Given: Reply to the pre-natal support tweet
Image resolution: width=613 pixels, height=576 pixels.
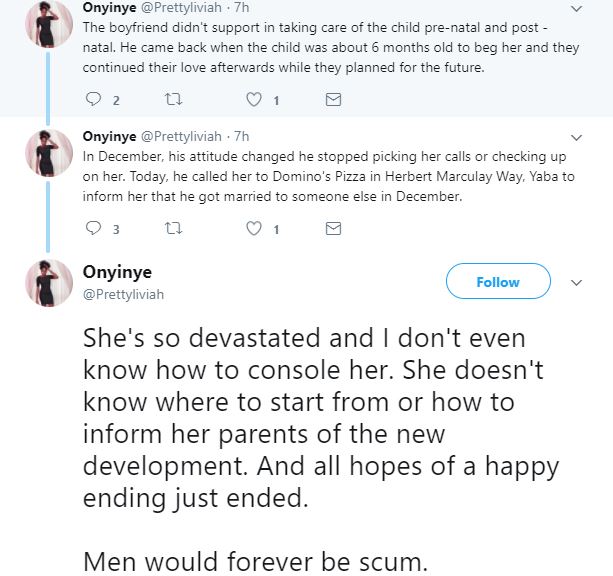Looking at the screenshot, I should (x=95, y=100).
